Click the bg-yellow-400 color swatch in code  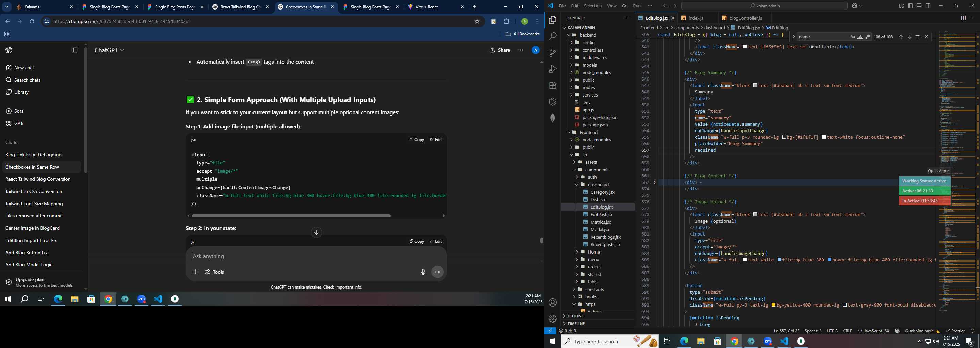(773, 305)
